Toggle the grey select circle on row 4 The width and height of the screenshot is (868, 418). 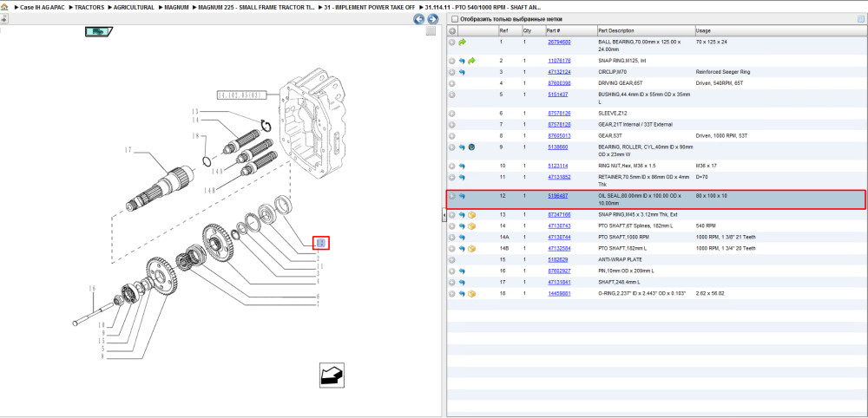point(452,83)
